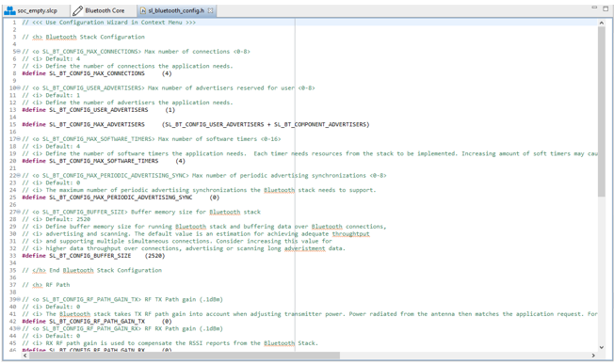Click 'higher data throughput over connections' comment line
Image resolution: width=614 pixels, height=364 pixels.
(x=184, y=248)
